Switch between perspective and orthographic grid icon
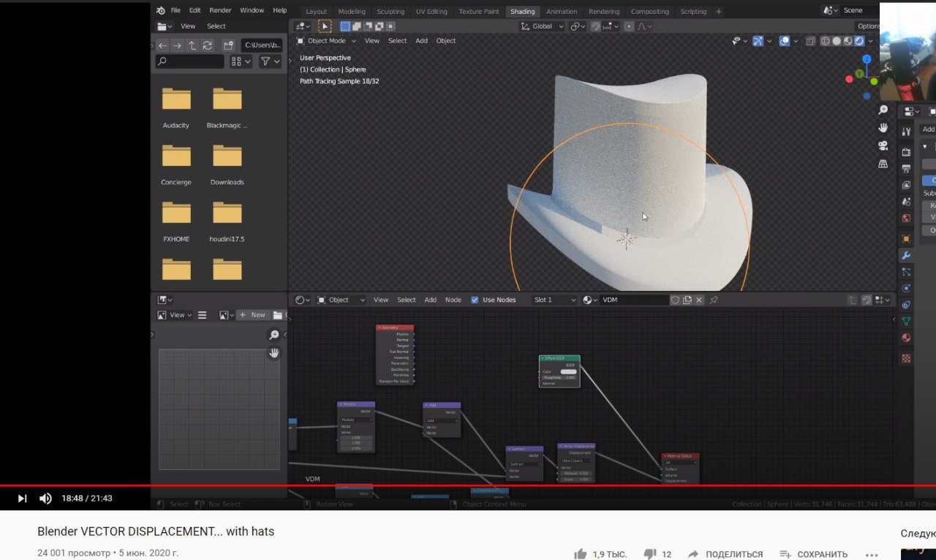The width and height of the screenshot is (936, 560). pos(883,164)
